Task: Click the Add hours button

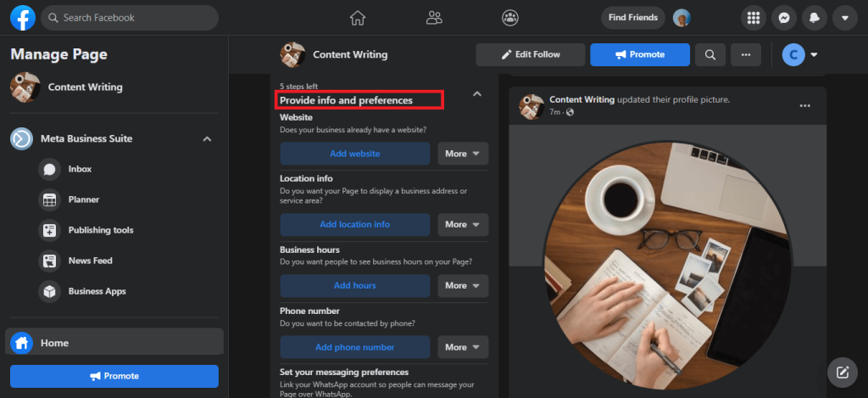Action: pos(355,285)
